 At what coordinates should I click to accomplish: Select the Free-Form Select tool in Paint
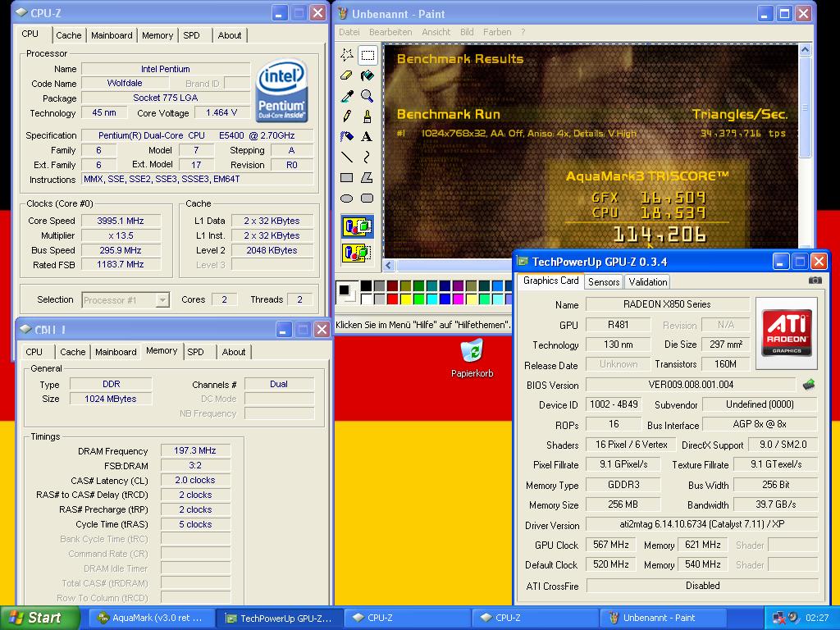point(347,55)
